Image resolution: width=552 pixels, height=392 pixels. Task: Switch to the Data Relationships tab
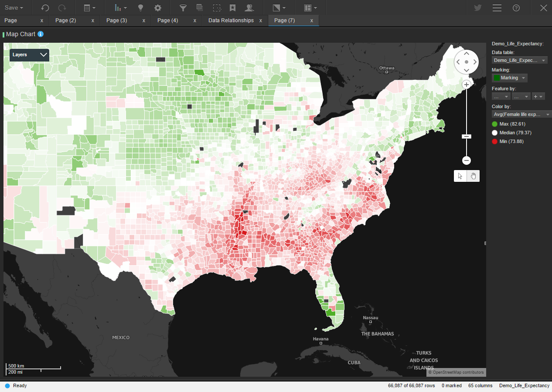click(x=231, y=20)
